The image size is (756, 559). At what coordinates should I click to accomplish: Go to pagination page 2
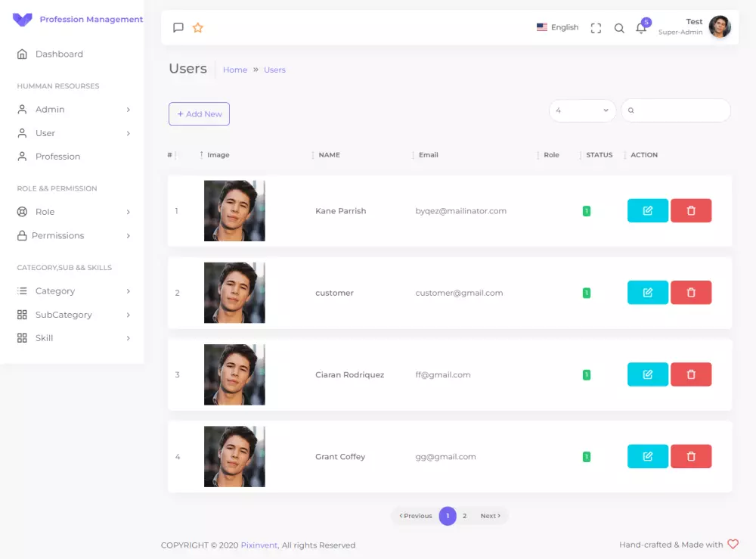click(464, 516)
